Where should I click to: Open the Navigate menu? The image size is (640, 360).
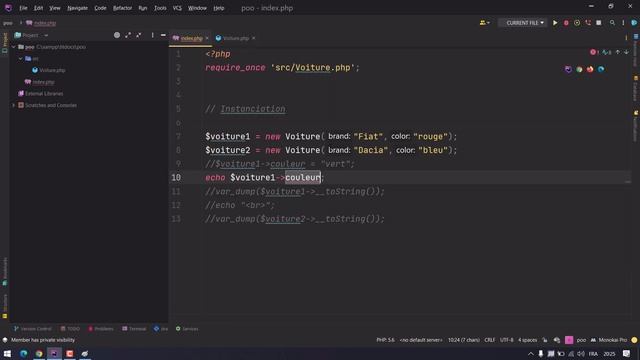coord(77,8)
